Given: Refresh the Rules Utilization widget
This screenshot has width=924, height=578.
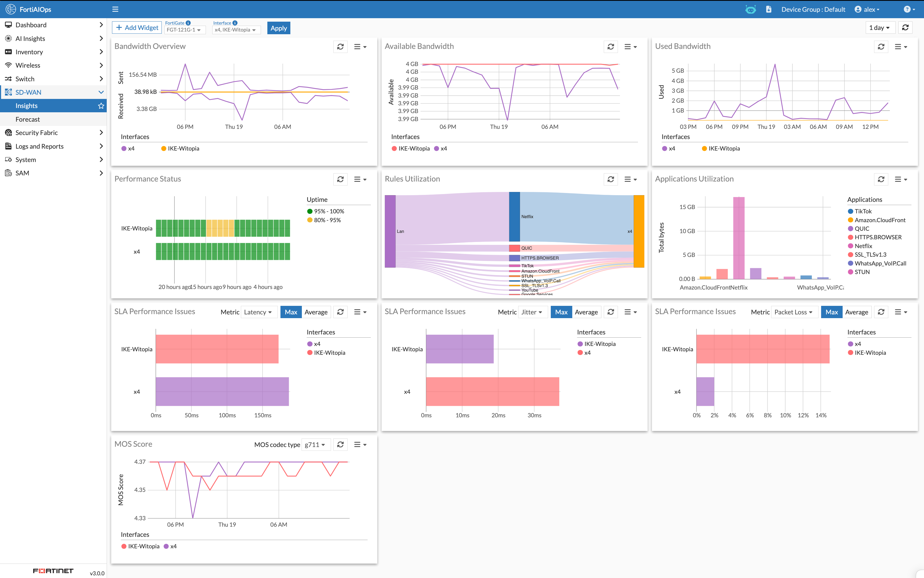Looking at the screenshot, I should (611, 179).
